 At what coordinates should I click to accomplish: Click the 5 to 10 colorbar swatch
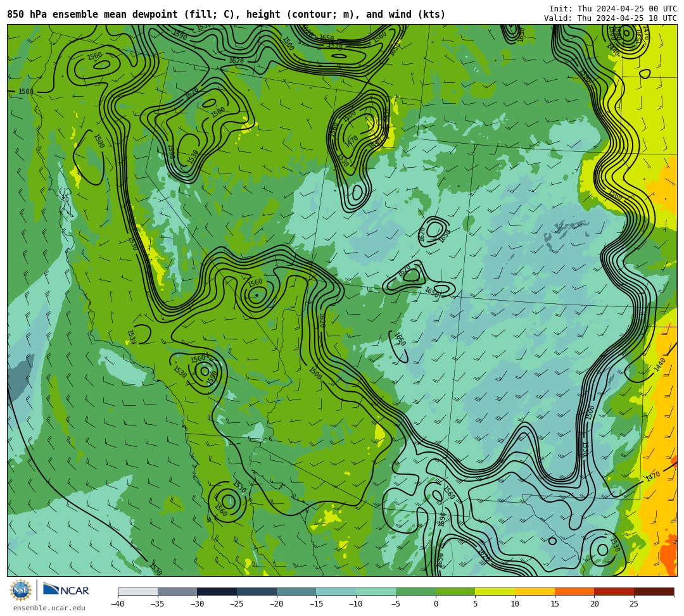tap(495, 591)
